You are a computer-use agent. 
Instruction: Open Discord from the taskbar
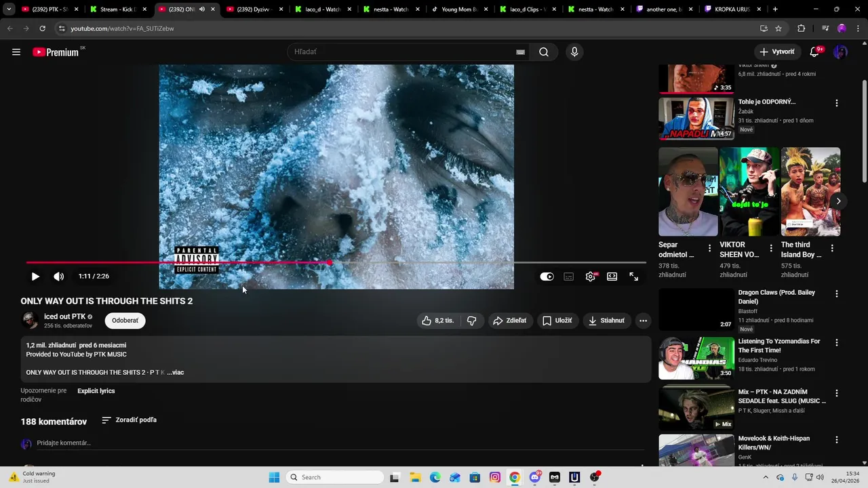pos(535,477)
